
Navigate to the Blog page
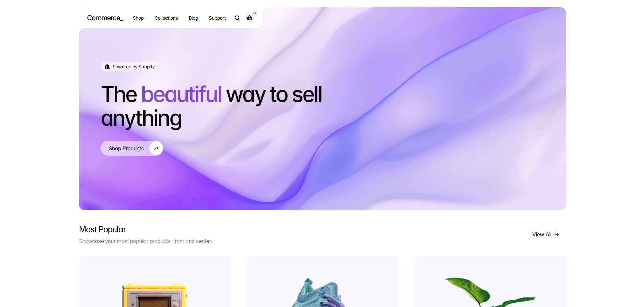pyautogui.click(x=193, y=18)
